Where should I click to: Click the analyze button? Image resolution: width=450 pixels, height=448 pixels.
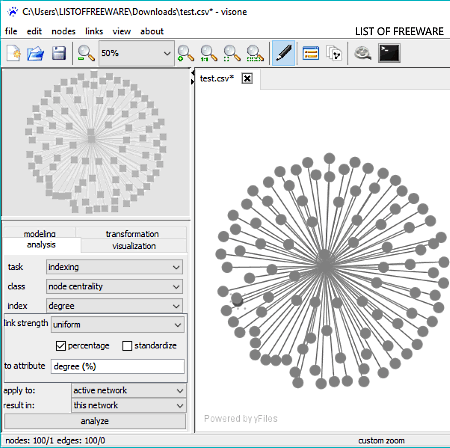(95, 421)
